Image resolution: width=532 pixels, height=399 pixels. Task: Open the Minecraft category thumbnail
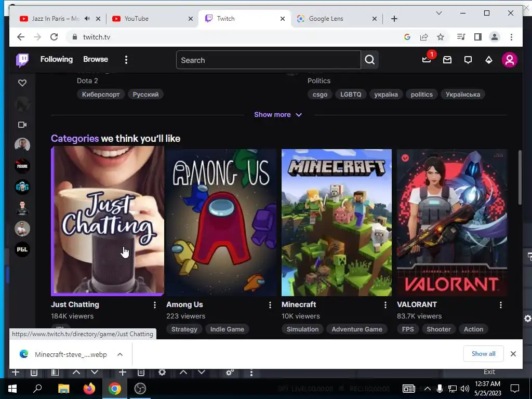click(x=337, y=222)
